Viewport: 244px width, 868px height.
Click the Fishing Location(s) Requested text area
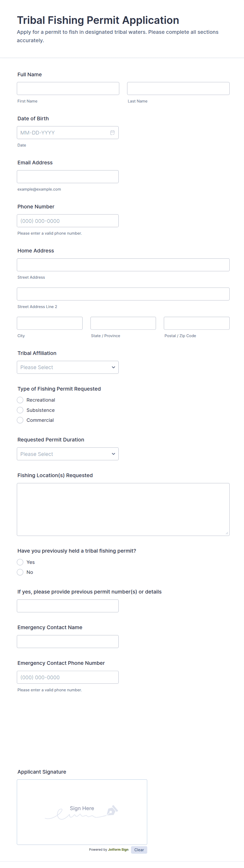123,509
